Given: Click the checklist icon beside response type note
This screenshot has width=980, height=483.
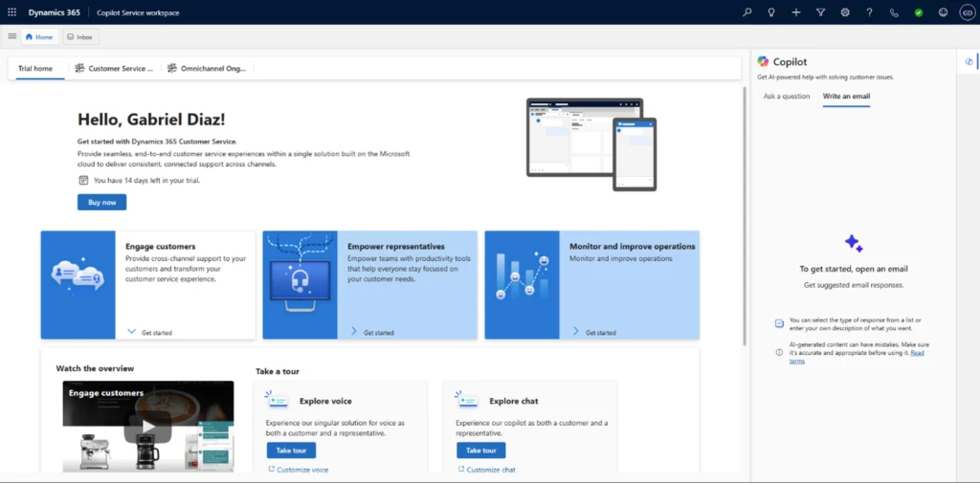Looking at the screenshot, I should (x=779, y=323).
